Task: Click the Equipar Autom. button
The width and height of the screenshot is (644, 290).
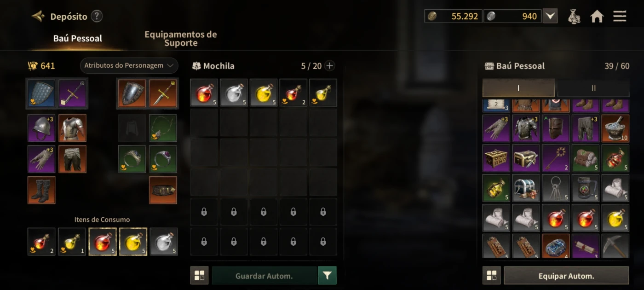Action: [x=566, y=276]
